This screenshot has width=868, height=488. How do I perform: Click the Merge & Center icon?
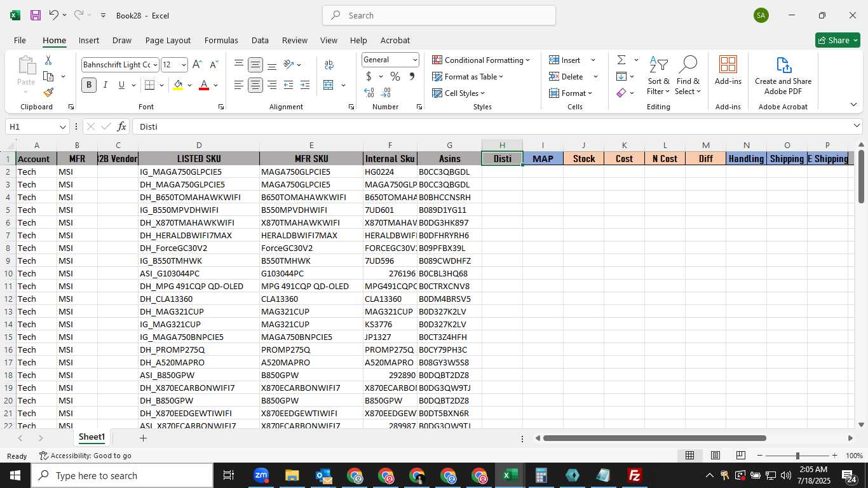(329, 85)
